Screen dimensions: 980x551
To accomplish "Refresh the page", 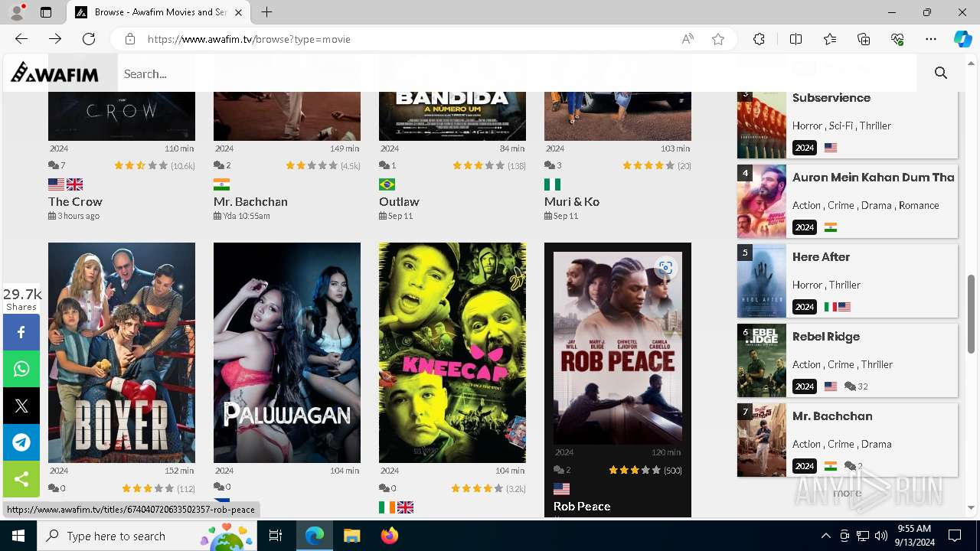I will (x=89, y=39).
